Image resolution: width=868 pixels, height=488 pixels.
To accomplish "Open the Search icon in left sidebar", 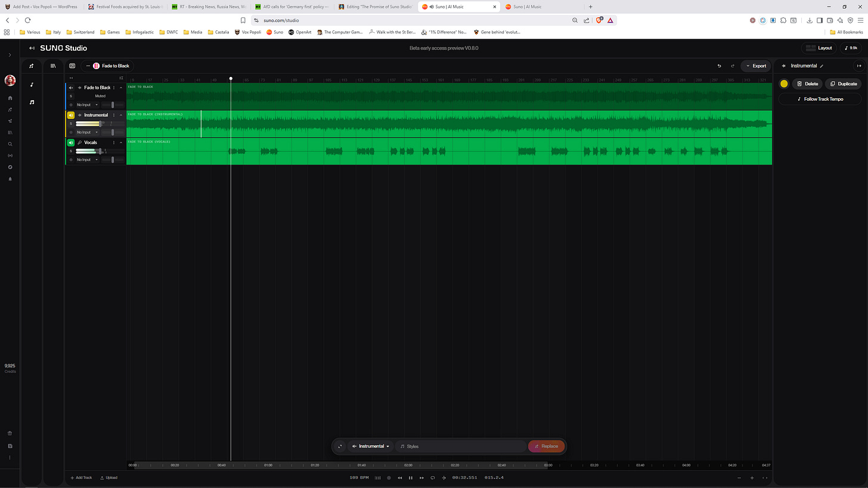I will (10, 144).
